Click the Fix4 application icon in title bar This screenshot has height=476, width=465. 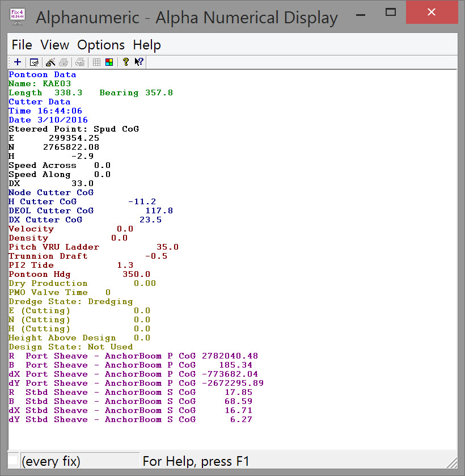(x=18, y=15)
